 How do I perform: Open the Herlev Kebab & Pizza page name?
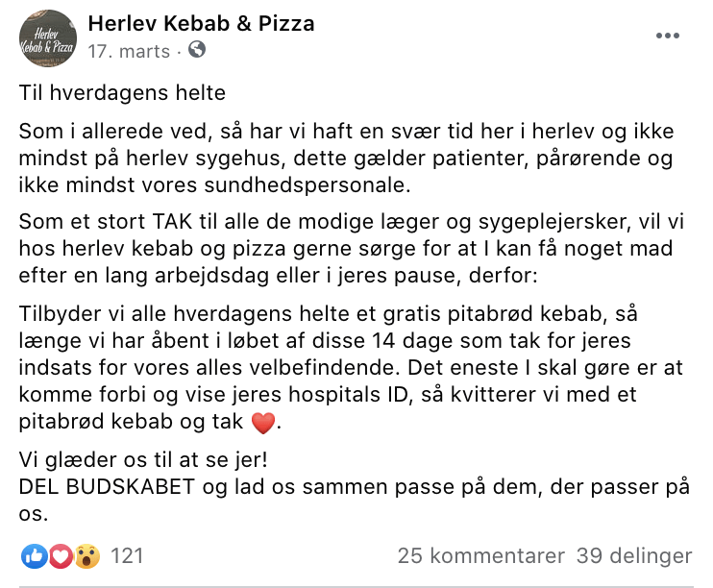[x=201, y=24]
